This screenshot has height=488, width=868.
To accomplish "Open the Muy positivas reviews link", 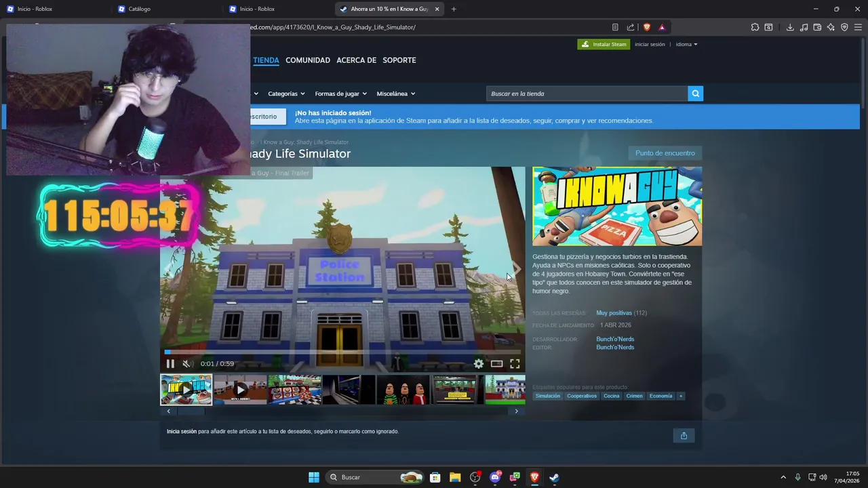I will (614, 313).
